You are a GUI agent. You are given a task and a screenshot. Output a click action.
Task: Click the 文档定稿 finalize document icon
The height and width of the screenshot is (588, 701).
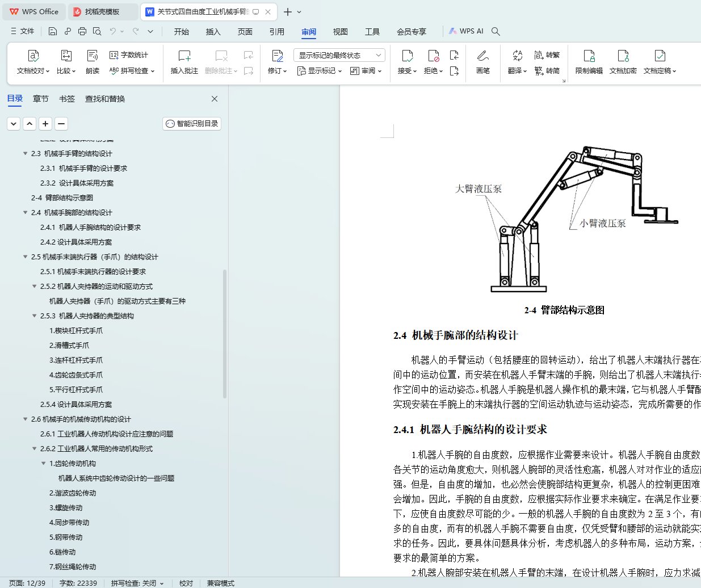[660, 56]
